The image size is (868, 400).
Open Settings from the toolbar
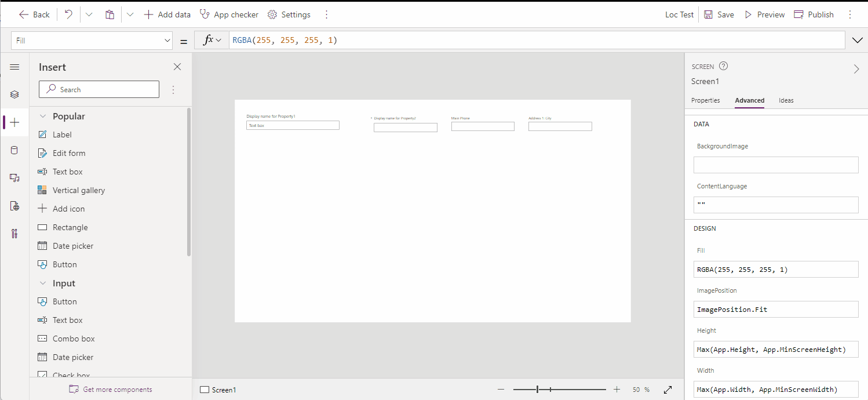pyautogui.click(x=289, y=14)
